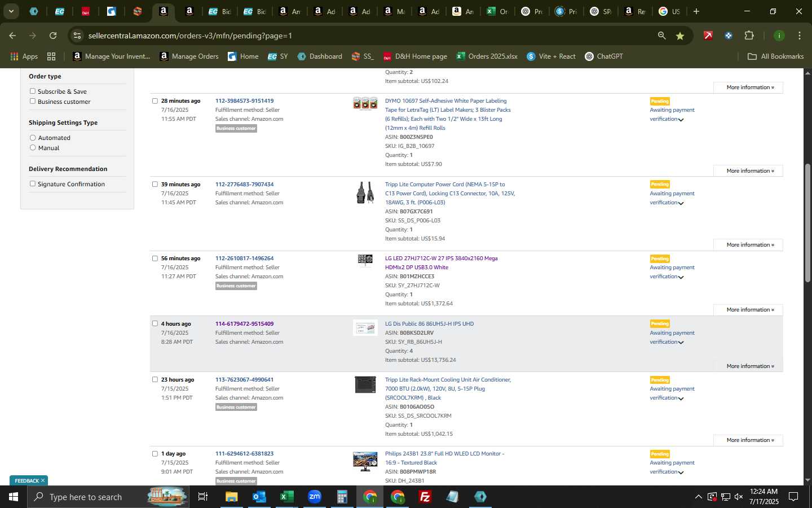Open ChatGPT bookmark

point(604,56)
